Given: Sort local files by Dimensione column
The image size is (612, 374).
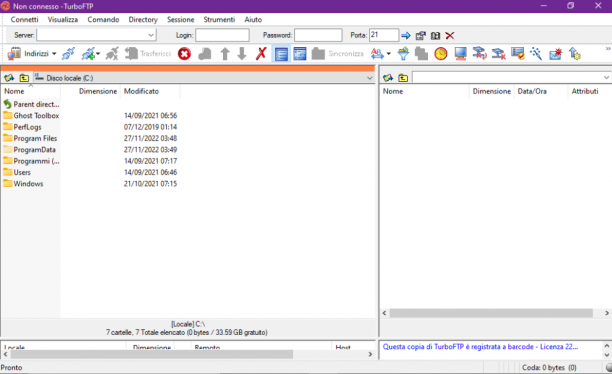Looking at the screenshot, I should (x=91, y=91).
